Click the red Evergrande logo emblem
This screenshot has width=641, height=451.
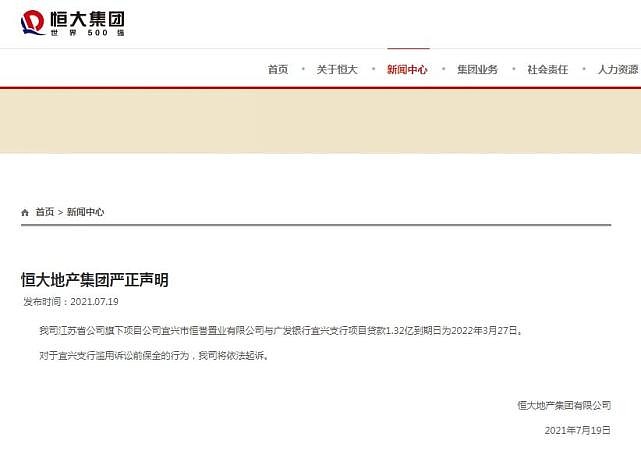coord(33,22)
